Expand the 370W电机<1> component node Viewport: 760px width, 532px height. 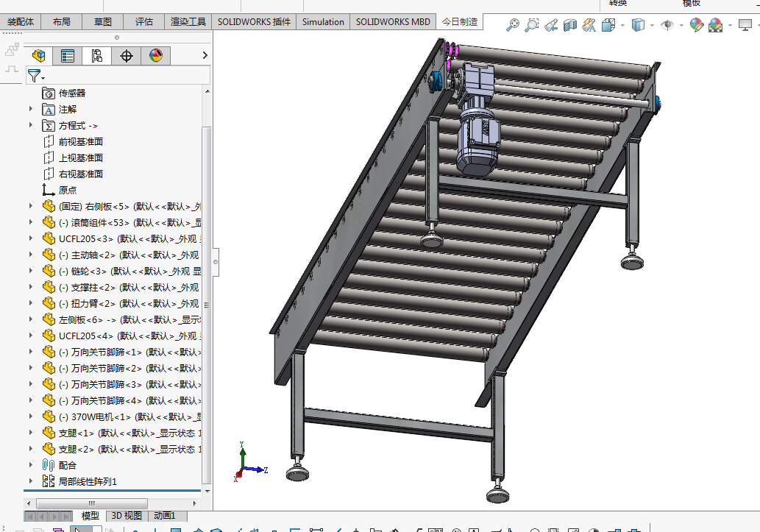[31, 416]
